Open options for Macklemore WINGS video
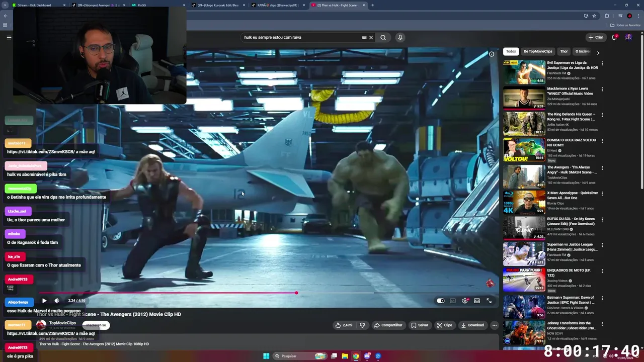Image resolution: width=644 pixels, height=362 pixels. [x=602, y=89]
